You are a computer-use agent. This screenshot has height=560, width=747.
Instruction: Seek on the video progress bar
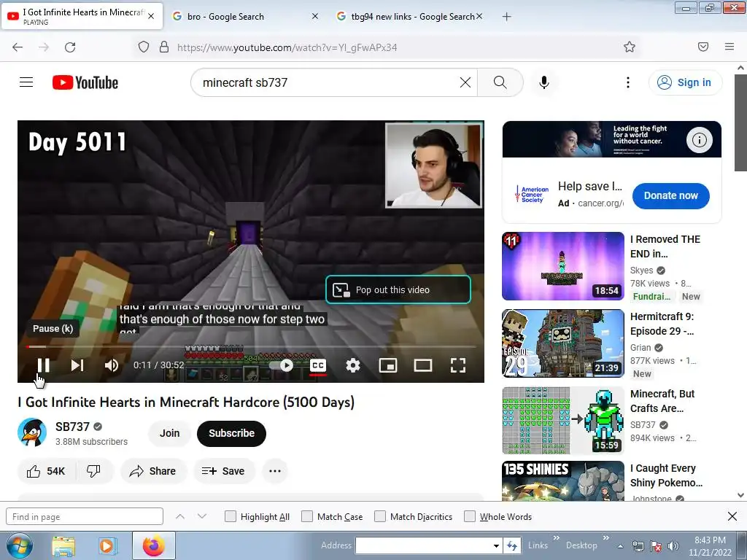click(251, 346)
